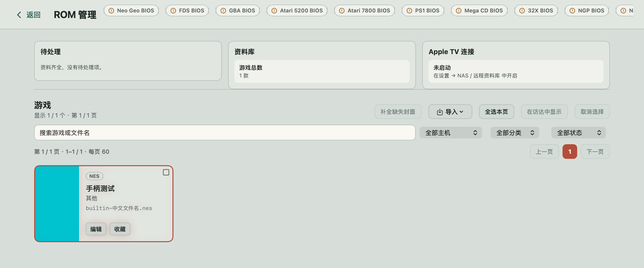The width and height of the screenshot is (644, 268).
Task: Open the 全部分类 category filter
Action: coord(514,133)
